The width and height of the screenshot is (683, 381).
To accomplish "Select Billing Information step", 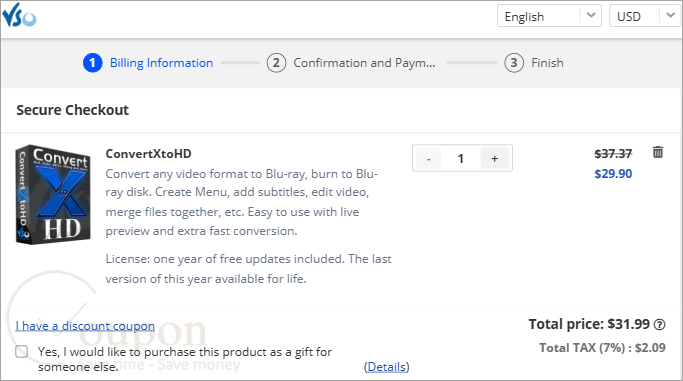I will 148,63.
